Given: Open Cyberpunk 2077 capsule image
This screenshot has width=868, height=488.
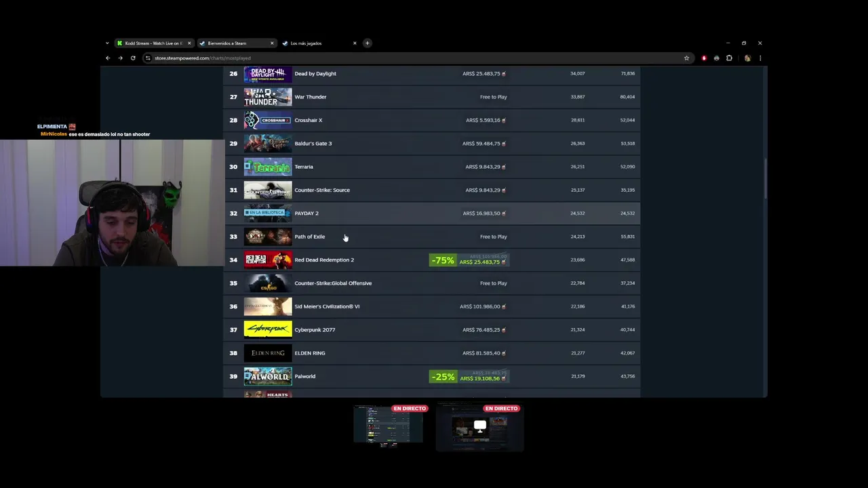Looking at the screenshot, I should pos(268,329).
